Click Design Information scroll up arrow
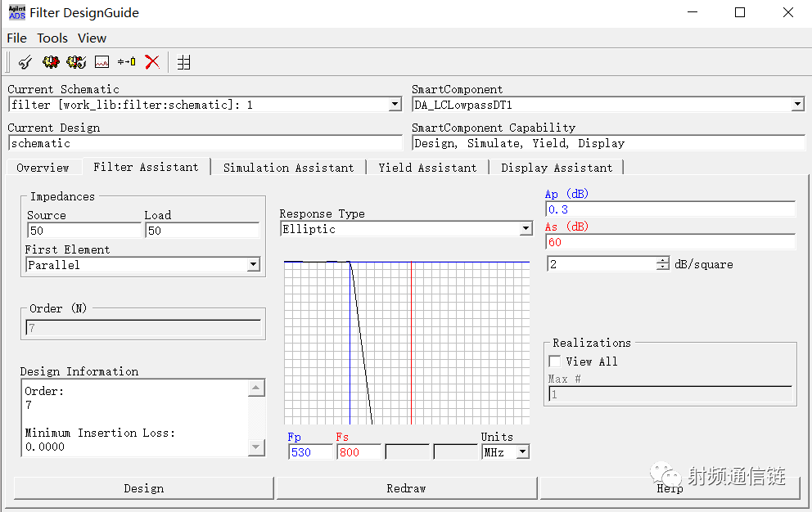 [x=256, y=388]
